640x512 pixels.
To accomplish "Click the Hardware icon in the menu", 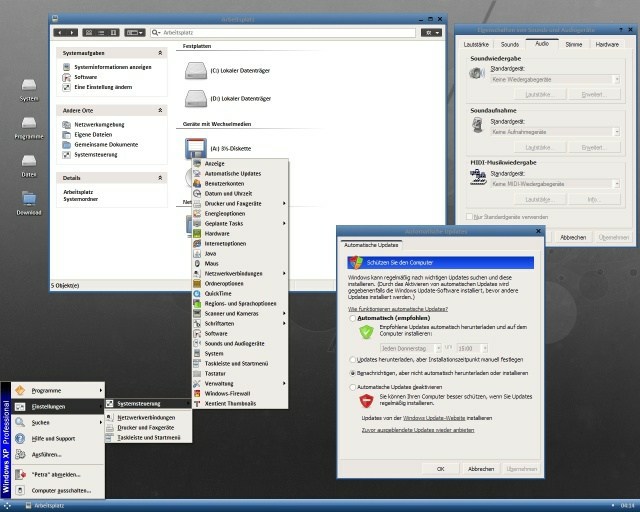I will point(197,234).
